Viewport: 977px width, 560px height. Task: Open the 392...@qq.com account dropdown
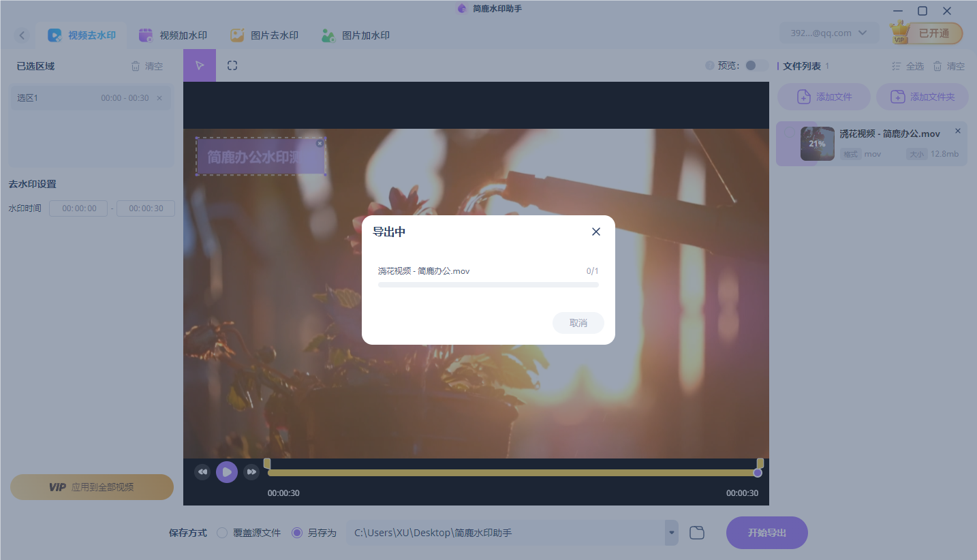[x=828, y=32]
